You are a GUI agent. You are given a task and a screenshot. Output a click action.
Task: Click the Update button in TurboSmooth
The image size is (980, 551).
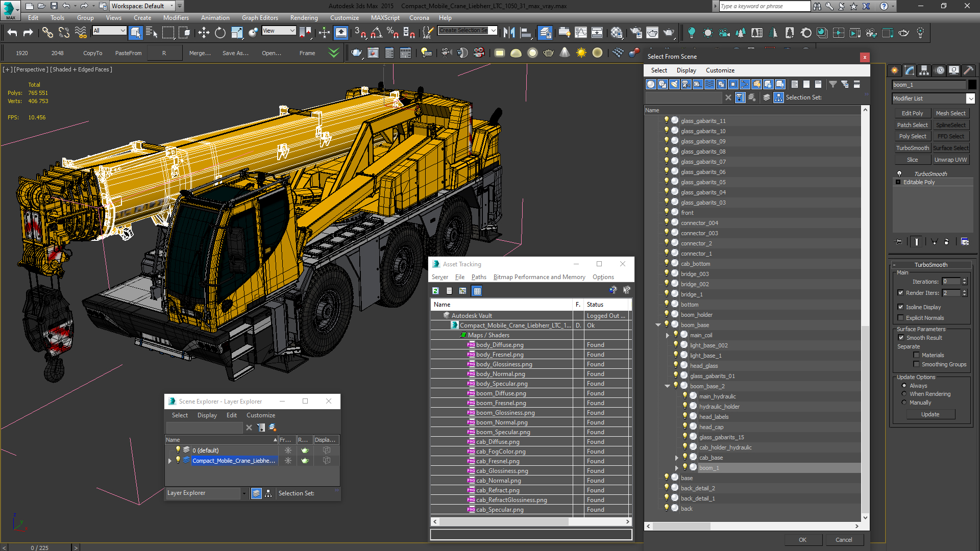tap(930, 414)
